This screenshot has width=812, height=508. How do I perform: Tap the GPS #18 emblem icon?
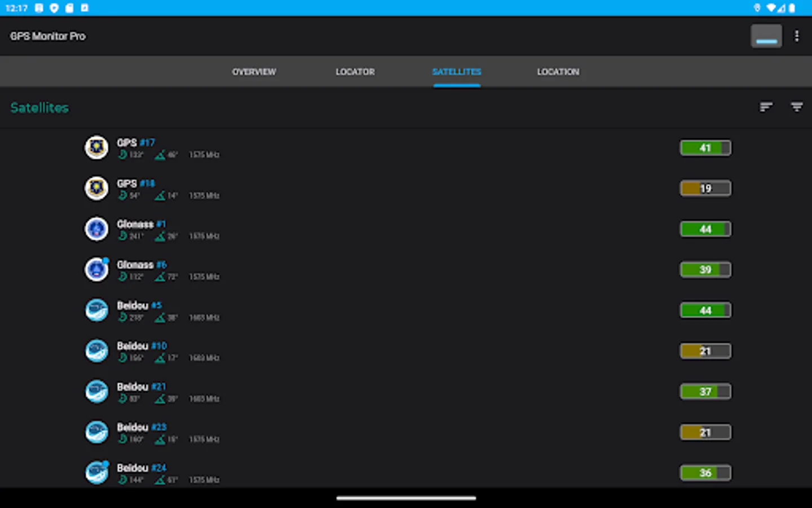click(96, 189)
